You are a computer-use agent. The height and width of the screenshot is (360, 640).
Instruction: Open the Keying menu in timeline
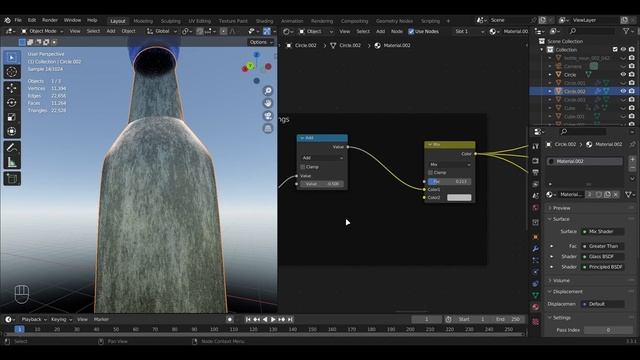point(61,320)
